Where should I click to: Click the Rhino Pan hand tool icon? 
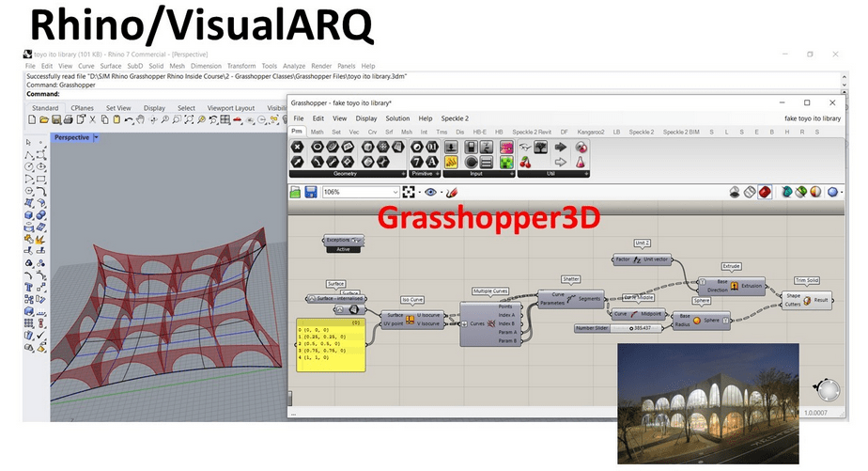141,120
